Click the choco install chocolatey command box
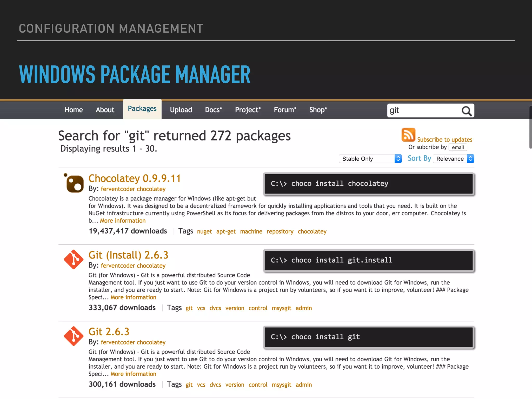532x399 pixels. pyautogui.click(x=369, y=184)
